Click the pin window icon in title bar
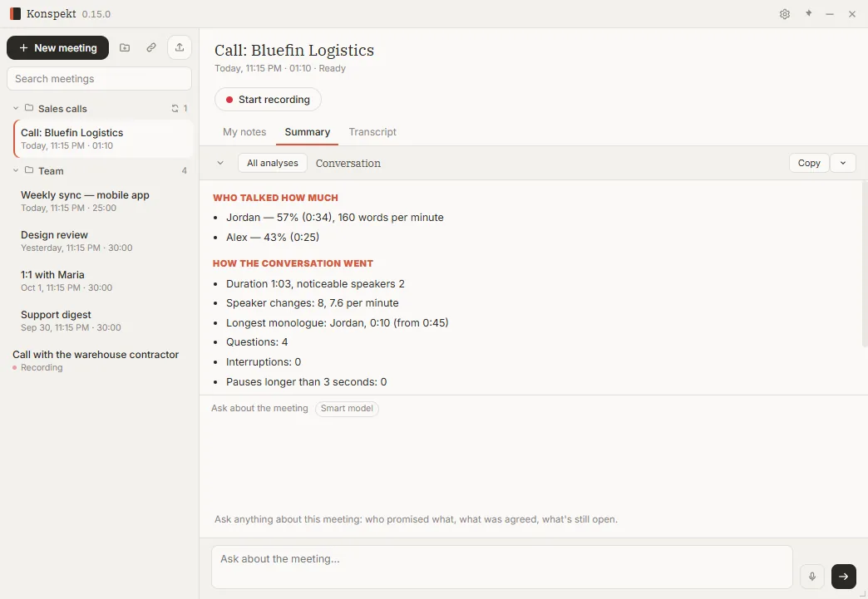This screenshot has width=868, height=599. pyautogui.click(x=808, y=14)
